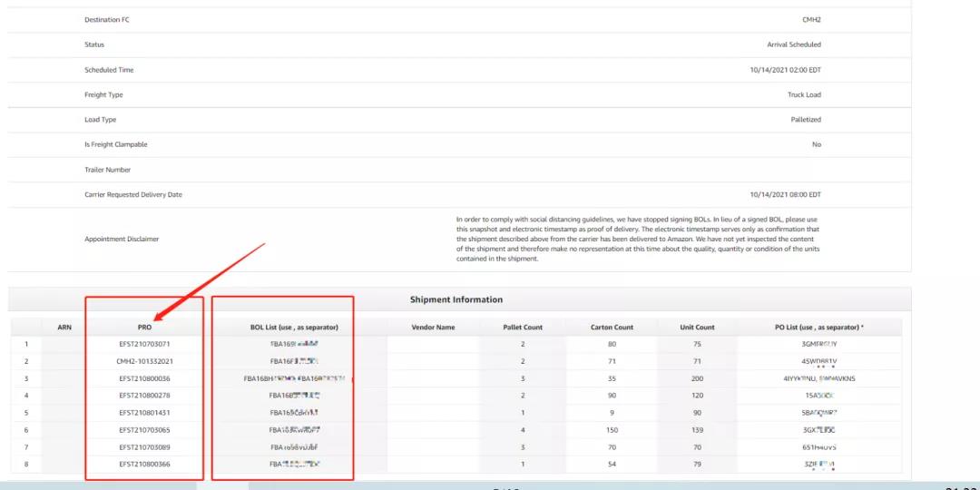Screen dimensions: 980x490
Task: Click carton count 150 in row 6
Action: pyautogui.click(x=612, y=430)
